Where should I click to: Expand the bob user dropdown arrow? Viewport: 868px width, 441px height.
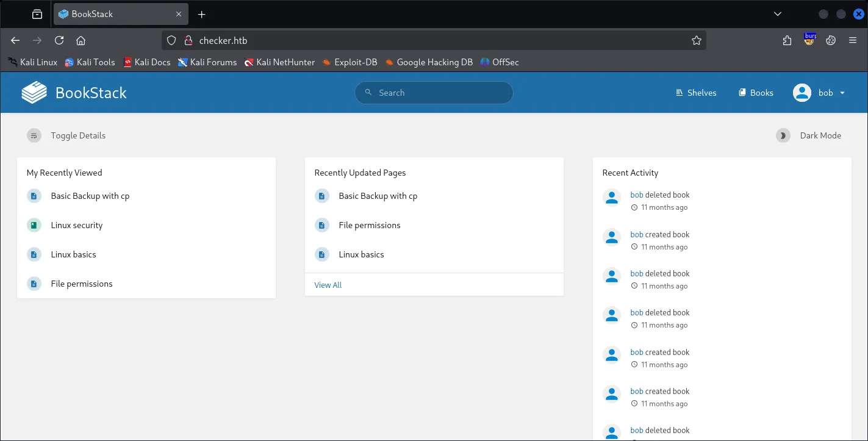coord(842,93)
